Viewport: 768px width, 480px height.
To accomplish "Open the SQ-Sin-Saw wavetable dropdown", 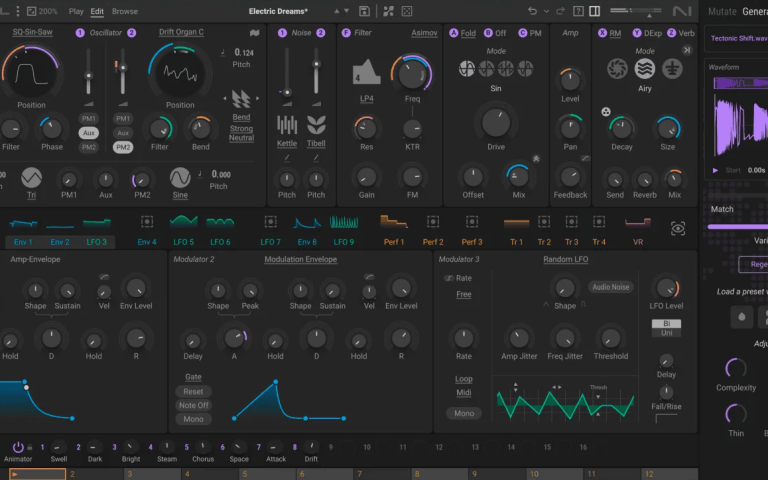I will 32,32.
